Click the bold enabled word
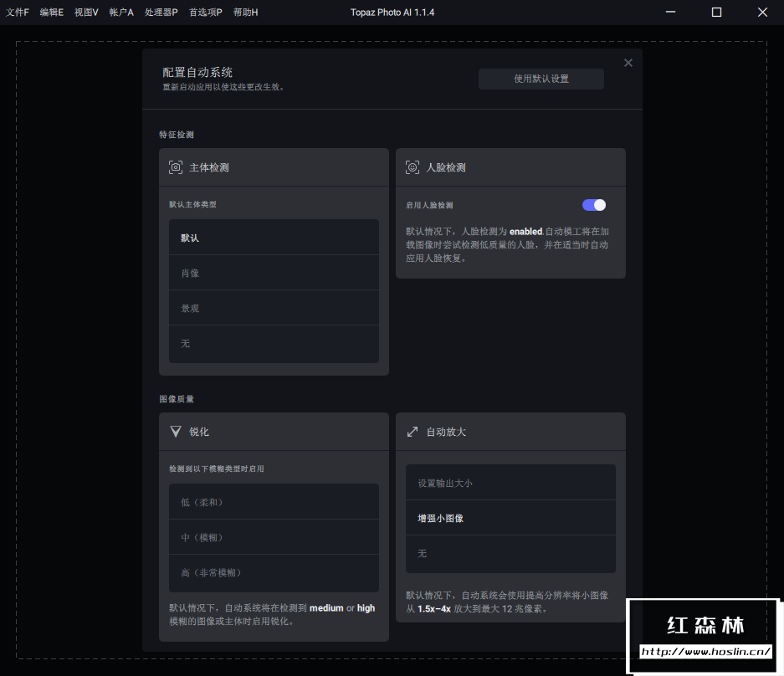This screenshot has height=676, width=784. pos(526,232)
